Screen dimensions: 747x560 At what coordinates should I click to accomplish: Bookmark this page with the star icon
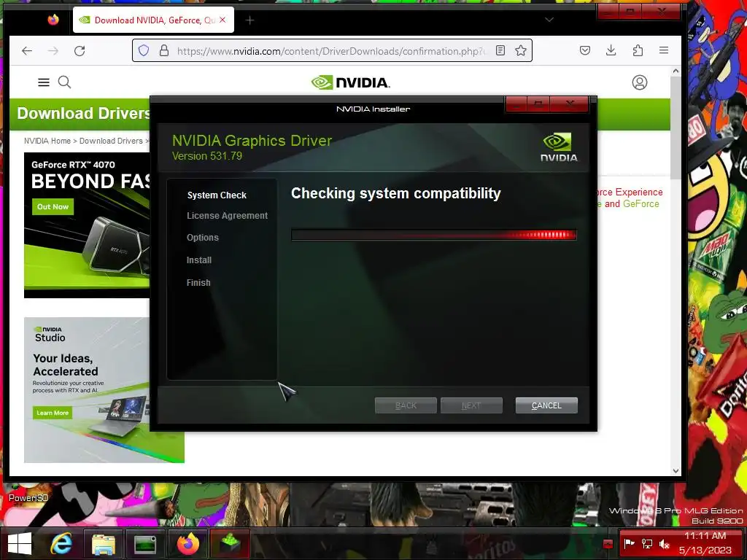(521, 50)
